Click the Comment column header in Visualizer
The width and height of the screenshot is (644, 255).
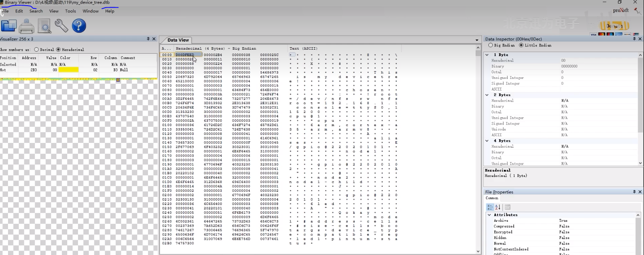click(128, 58)
